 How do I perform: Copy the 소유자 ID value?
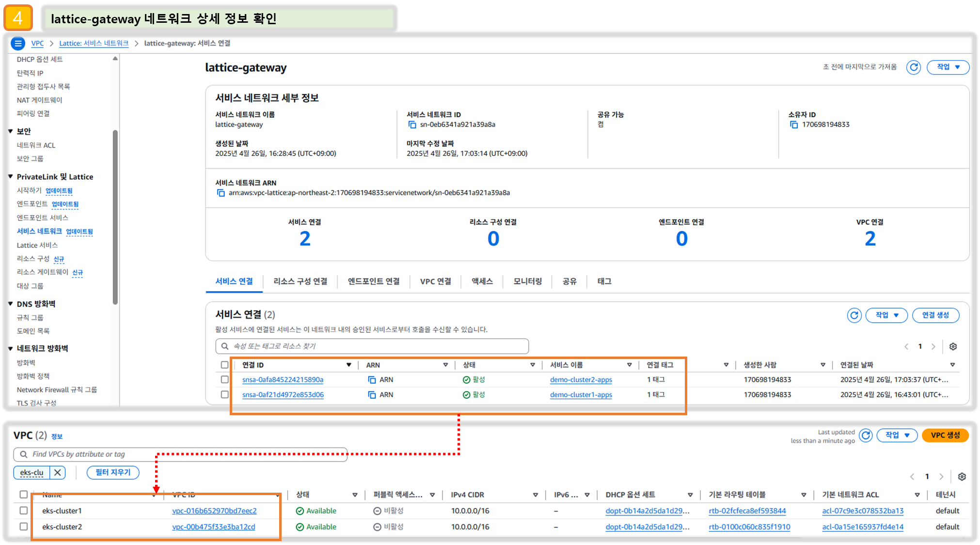[x=794, y=125]
